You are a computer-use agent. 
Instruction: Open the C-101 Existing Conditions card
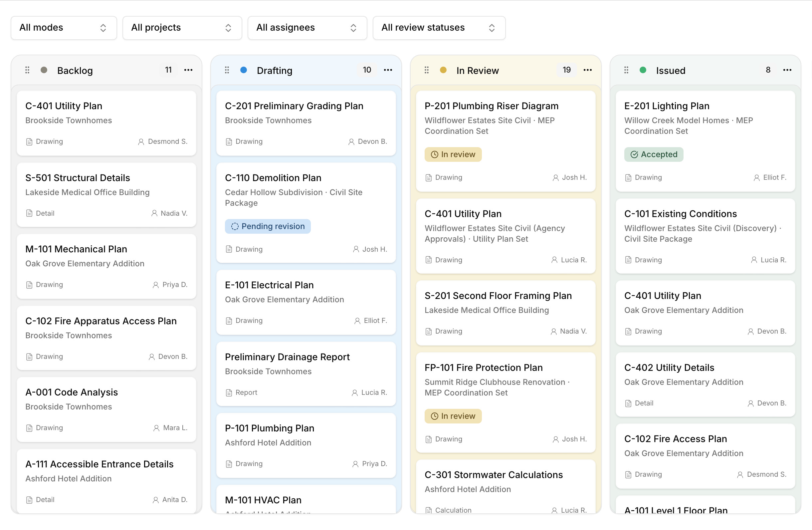coord(705,236)
